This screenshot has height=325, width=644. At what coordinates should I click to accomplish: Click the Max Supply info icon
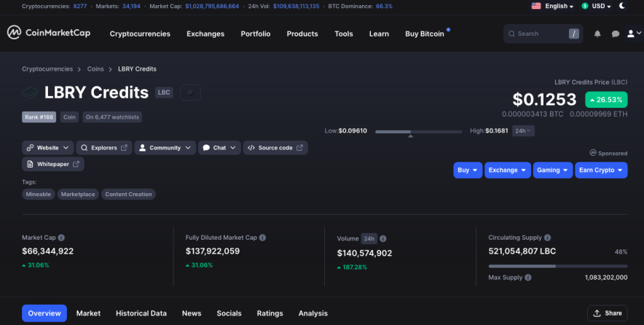tap(527, 278)
